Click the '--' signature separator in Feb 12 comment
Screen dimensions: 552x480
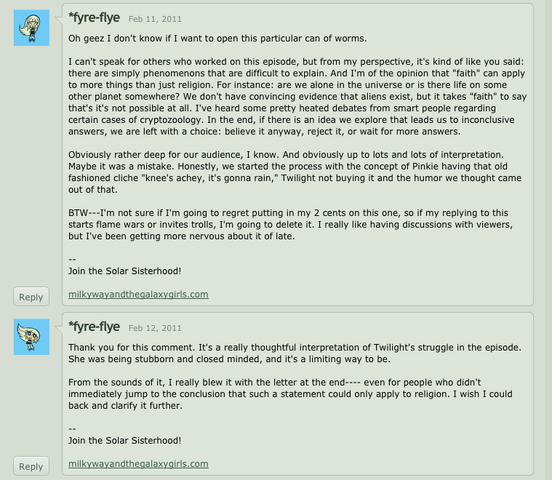tap(72, 429)
